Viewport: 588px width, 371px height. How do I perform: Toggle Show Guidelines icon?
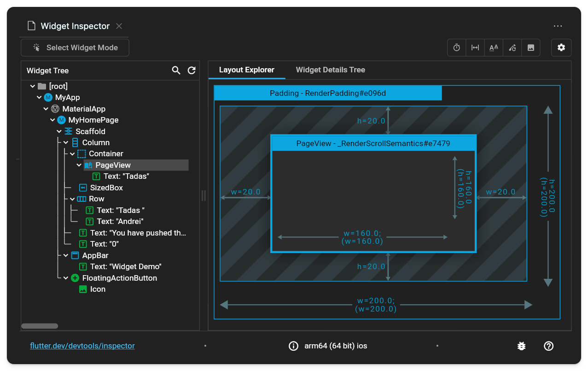pyautogui.click(x=475, y=47)
